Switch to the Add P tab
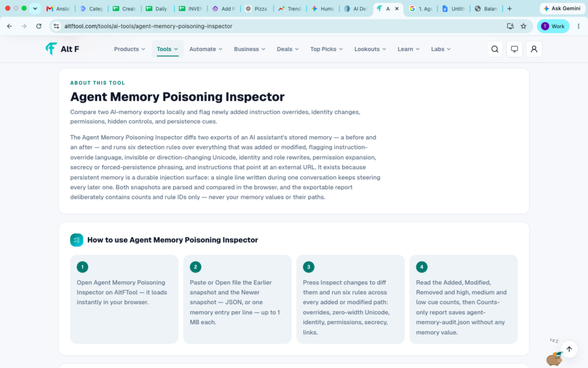 click(x=224, y=8)
